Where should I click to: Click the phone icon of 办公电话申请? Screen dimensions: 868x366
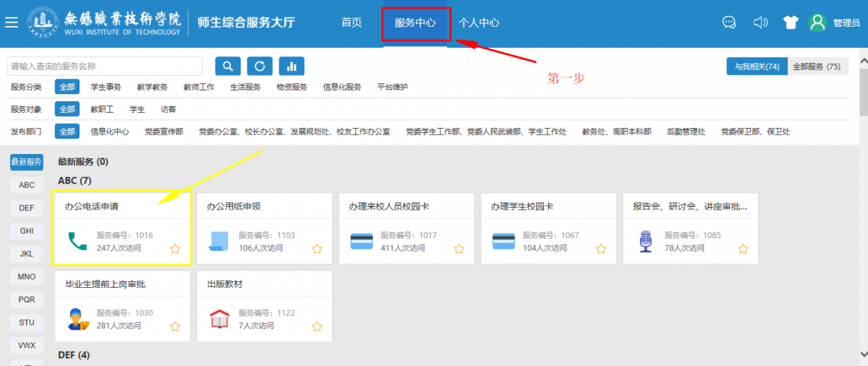77,240
